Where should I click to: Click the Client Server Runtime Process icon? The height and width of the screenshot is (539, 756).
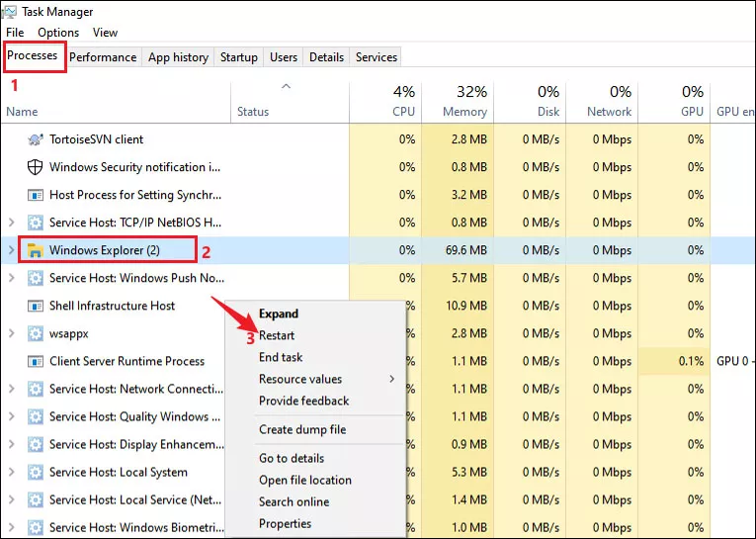point(36,361)
